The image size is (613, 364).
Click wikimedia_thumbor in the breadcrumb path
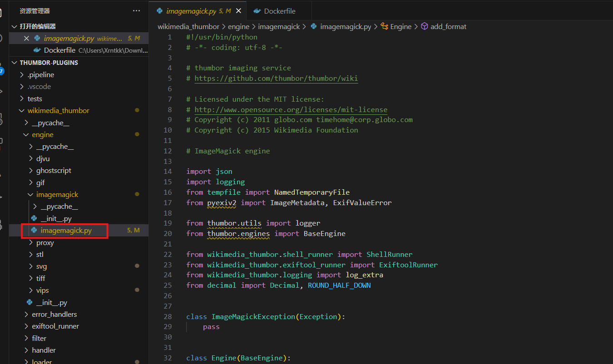coord(188,27)
